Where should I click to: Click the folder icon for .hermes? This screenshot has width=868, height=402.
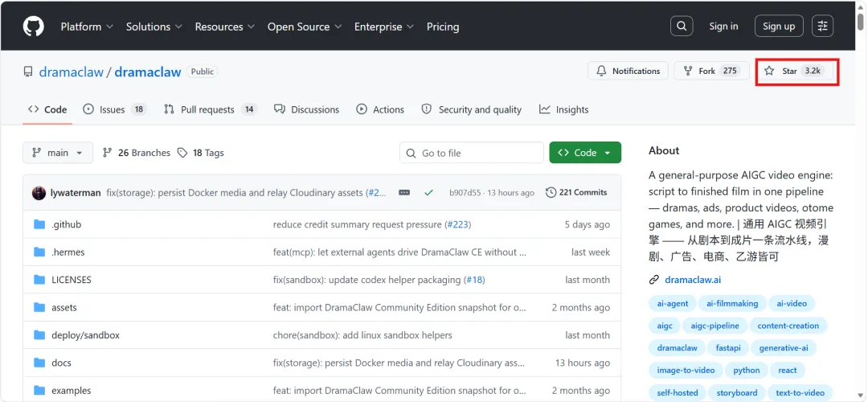(x=39, y=252)
